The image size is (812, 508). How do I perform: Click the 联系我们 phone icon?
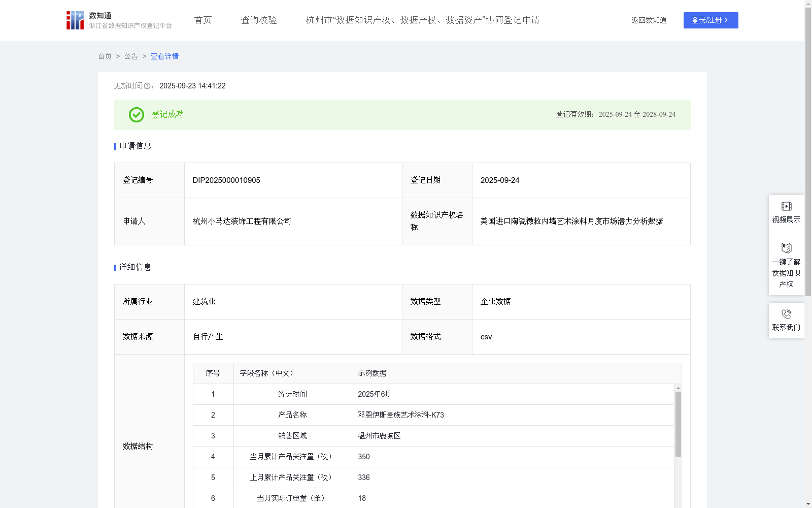coord(786,314)
